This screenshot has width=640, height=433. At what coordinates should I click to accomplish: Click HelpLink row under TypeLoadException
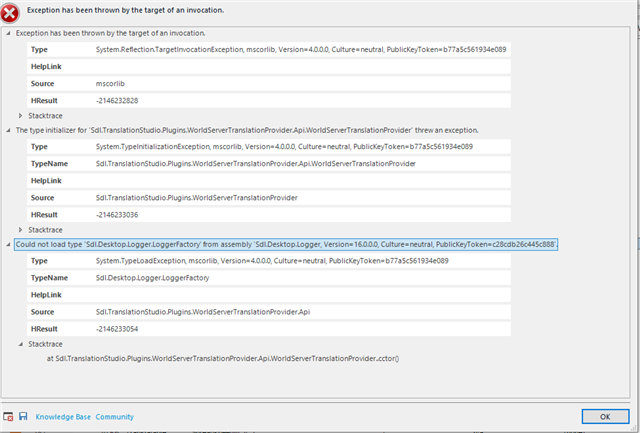(269, 295)
